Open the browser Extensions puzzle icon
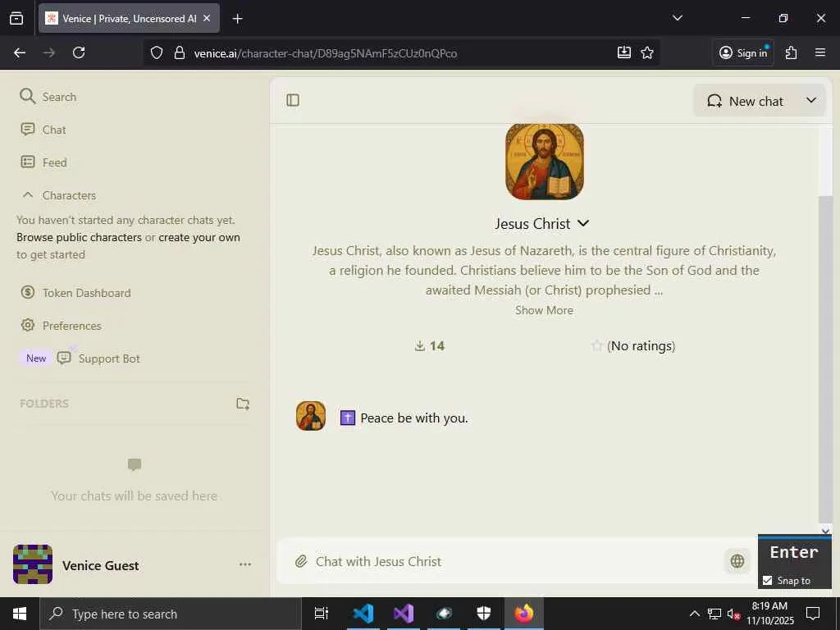Image resolution: width=840 pixels, height=630 pixels. [x=791, y=52]
